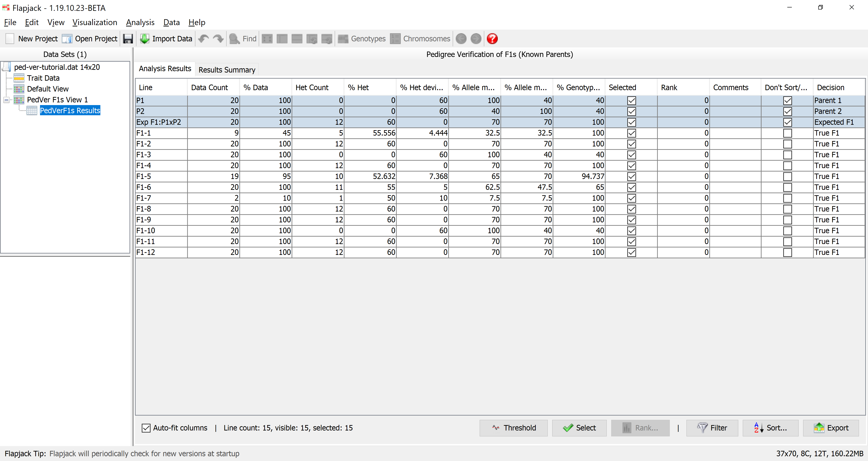Check Don't Sort/Filter for F1-6

click(788, 187)
